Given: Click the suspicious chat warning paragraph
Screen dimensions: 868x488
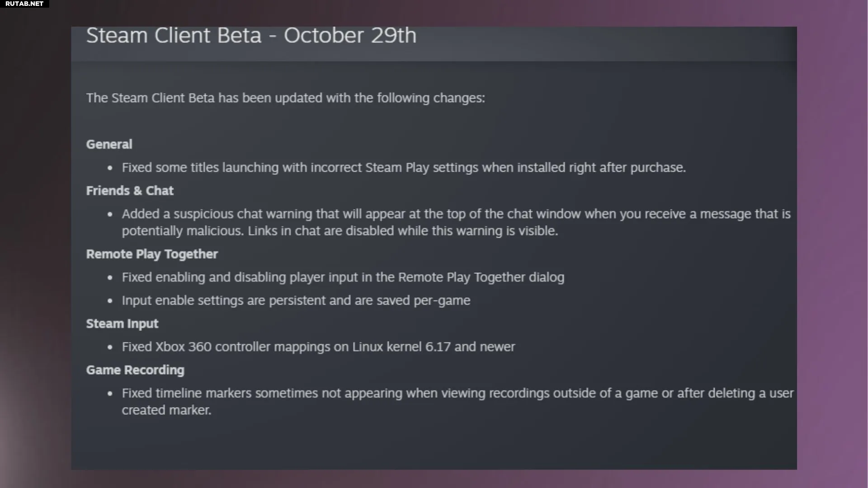Looking at the screenshot, I should point(456,222).
